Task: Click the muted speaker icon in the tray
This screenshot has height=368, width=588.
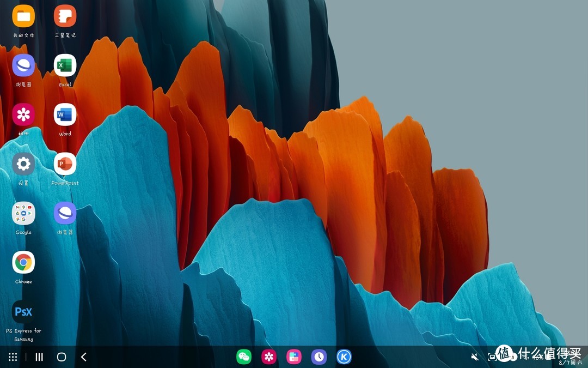Action: point(475,357)
